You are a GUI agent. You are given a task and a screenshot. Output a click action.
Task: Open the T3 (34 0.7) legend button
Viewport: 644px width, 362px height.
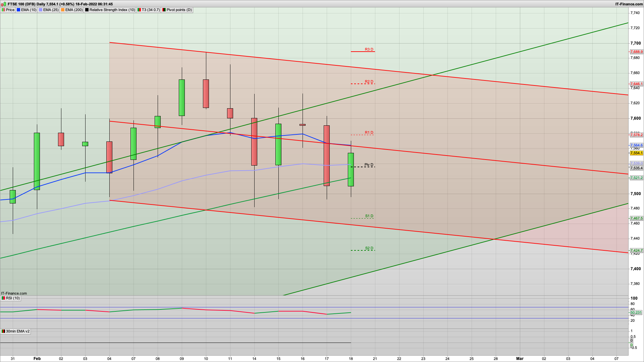click(149, 10)
